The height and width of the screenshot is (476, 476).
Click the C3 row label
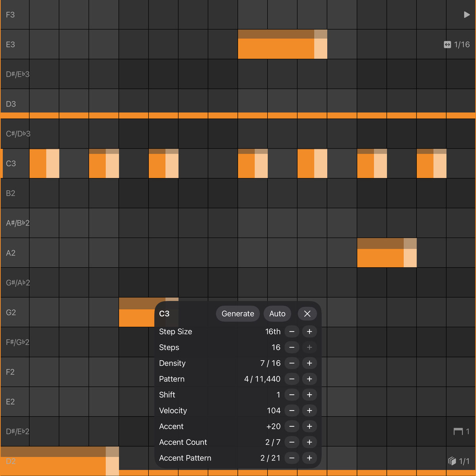point(11,163)
